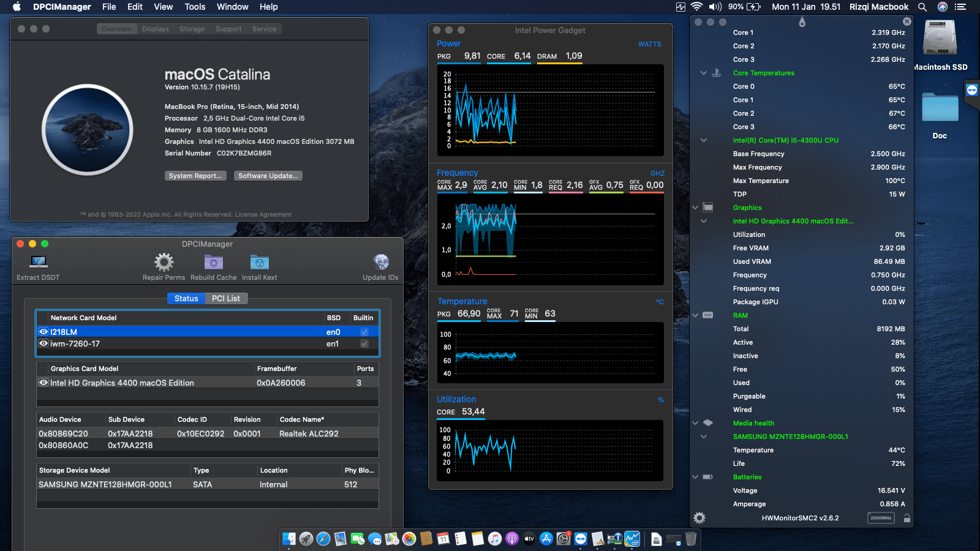
Task: Run Repair Perms in DPCIManager
Action: (164, 263)
